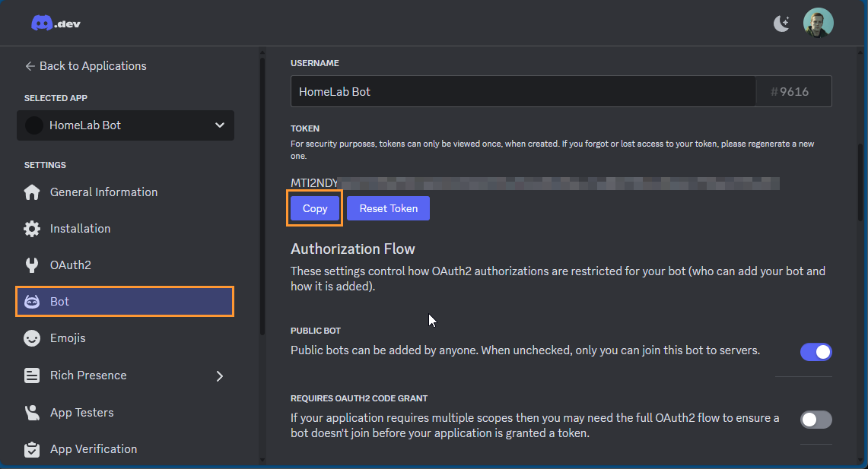This screenshot has height=469, width=868.
Task: Click the App Testers person icon
Action: click(x=32, y=413)
